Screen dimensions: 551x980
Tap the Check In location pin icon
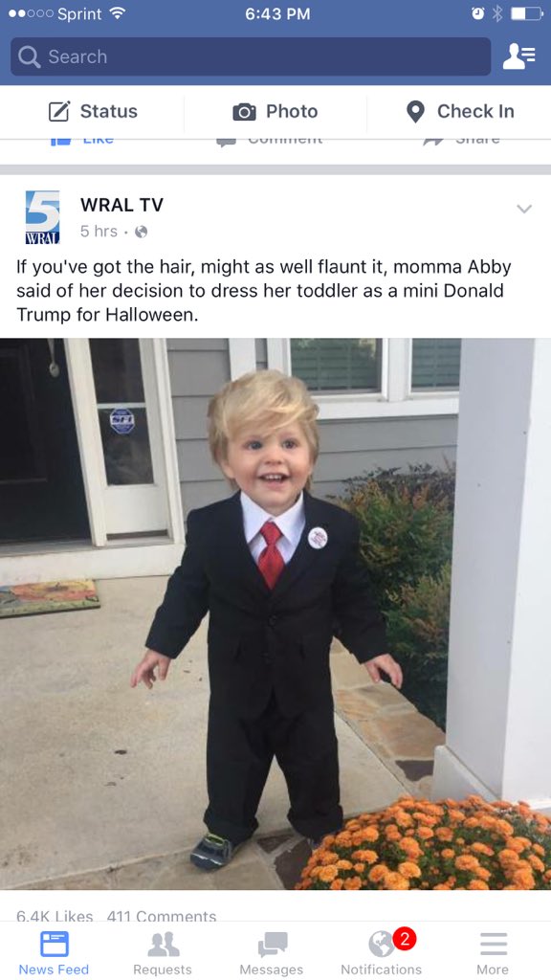pyautogui.click(x=415, y=112)
